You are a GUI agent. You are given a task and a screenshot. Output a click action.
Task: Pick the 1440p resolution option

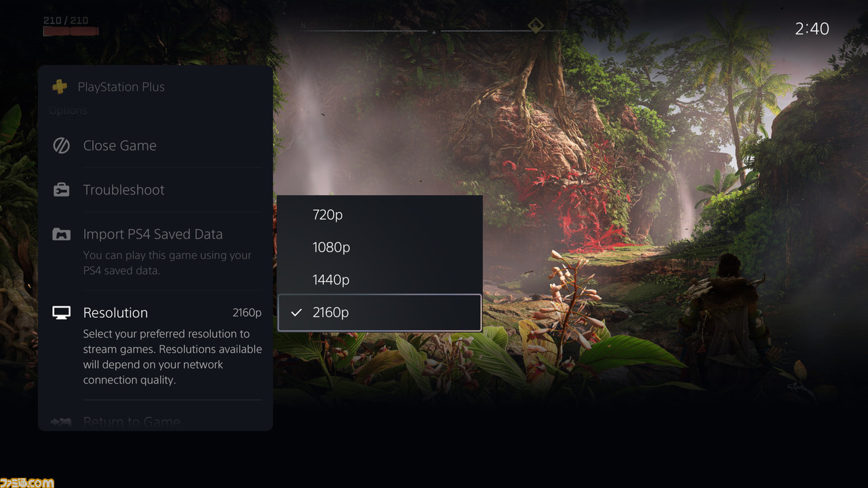(380, 279)
